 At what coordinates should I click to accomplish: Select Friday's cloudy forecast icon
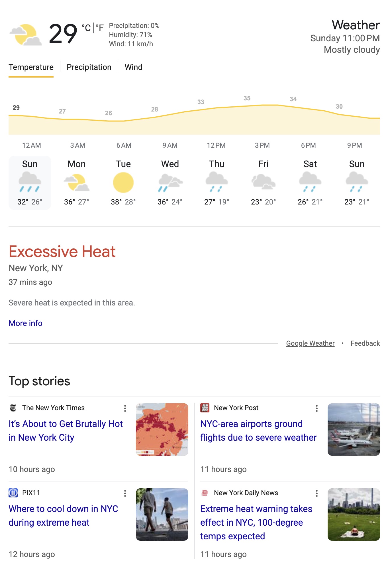(264, 182)
